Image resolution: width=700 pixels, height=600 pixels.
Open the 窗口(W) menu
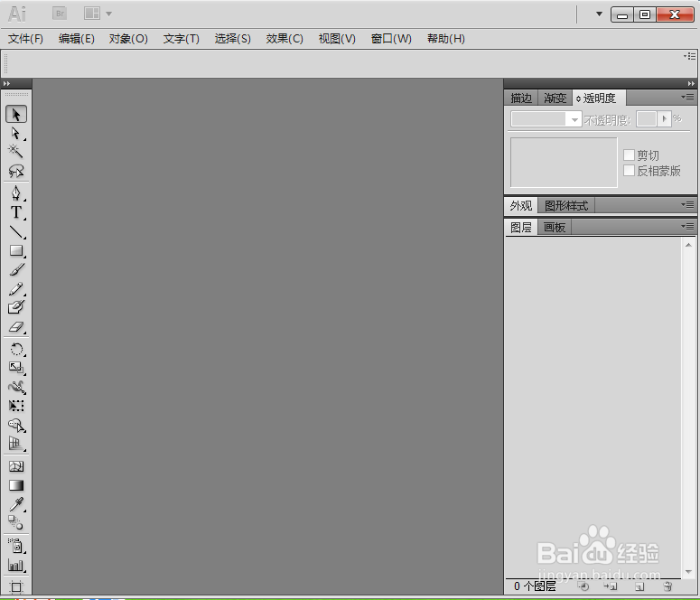pyautogui.click(x=391, y=39)
